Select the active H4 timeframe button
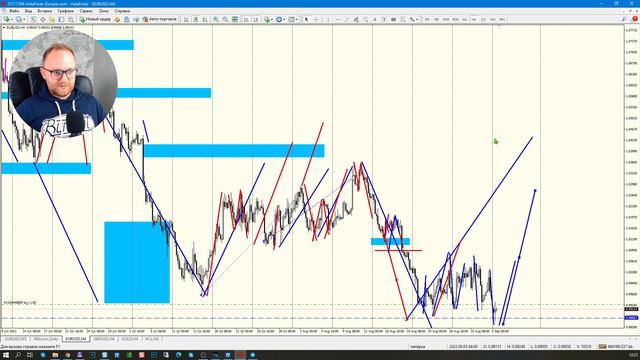Image resolution: width=640 pixels, height=360 pixels. pos(474,19)
